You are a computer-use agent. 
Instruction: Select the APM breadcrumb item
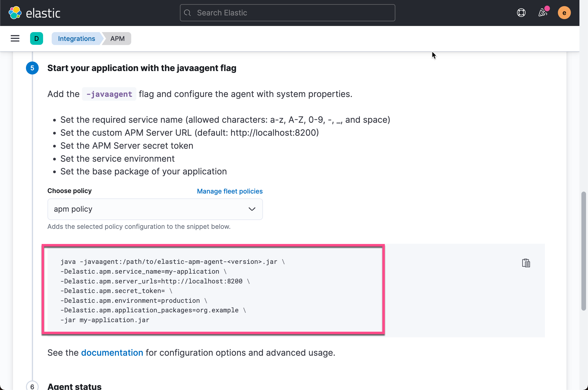117,38
